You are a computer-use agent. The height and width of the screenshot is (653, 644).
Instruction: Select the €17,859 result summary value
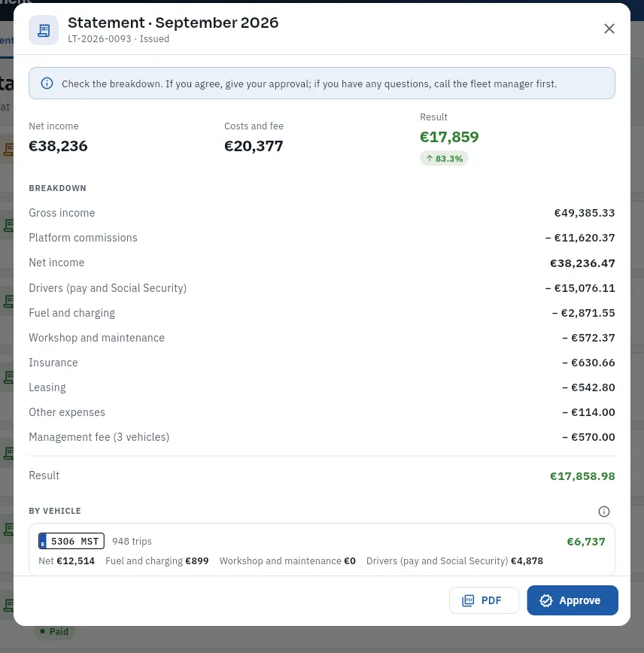pos(449,137)
